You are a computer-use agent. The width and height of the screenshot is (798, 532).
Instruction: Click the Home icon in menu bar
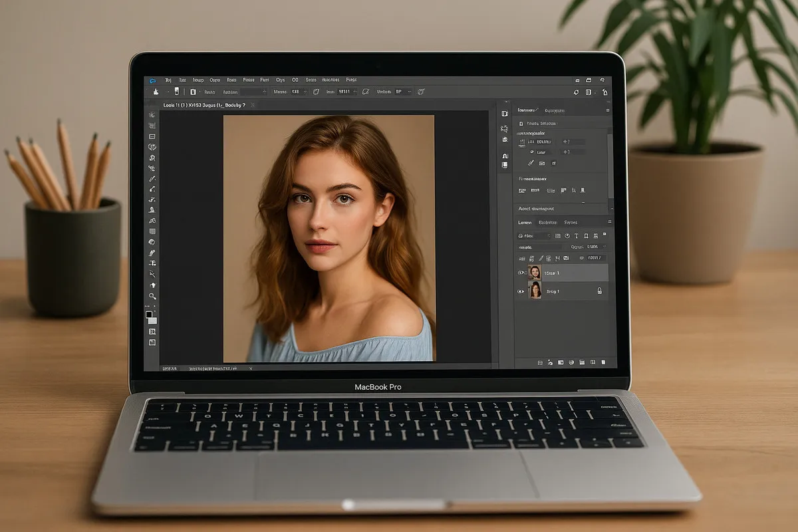point(152,80)
